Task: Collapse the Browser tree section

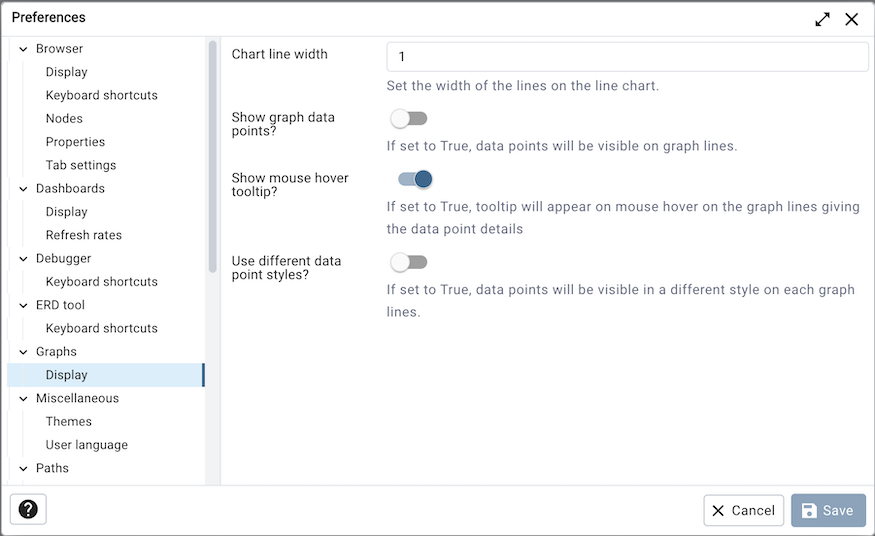Action: [x=23, y=49]
